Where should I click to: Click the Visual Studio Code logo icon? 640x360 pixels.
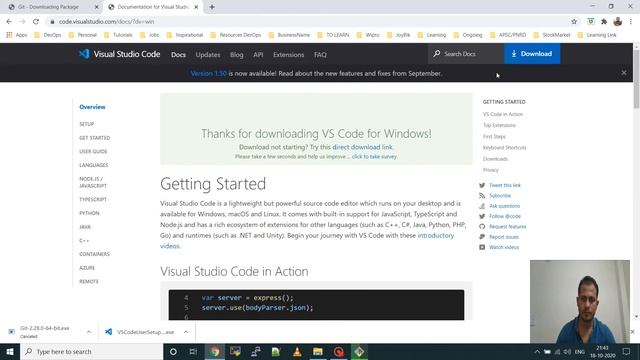pos(84,54)
